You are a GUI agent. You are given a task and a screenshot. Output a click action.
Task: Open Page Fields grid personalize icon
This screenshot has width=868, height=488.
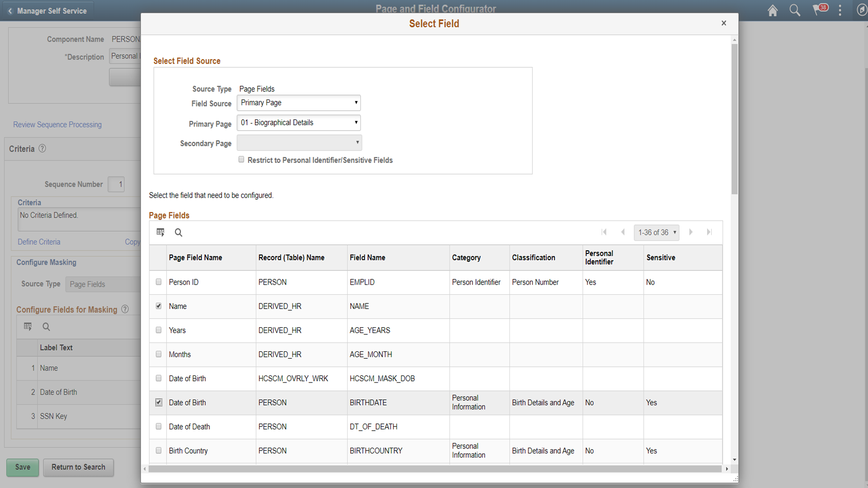pos(160,232)
